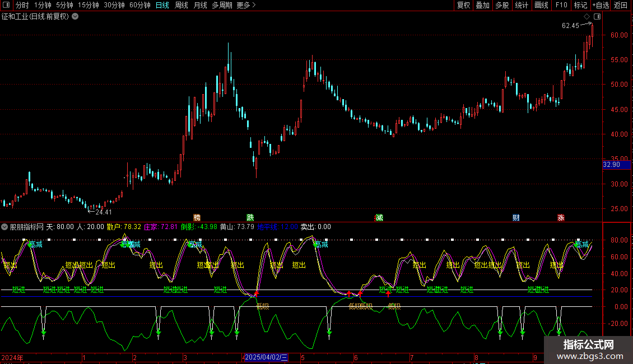Click the 涨 event marker icon

pos(561,217)
